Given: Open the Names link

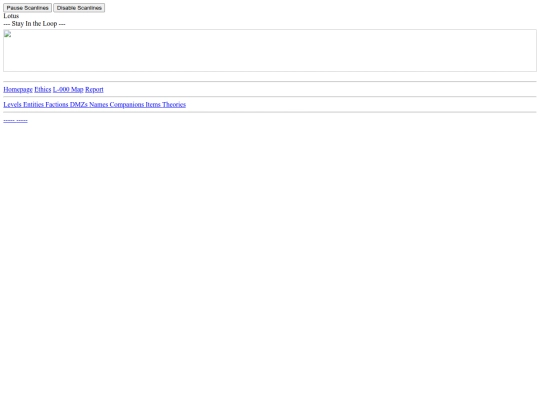Looking at the screenshot, I should [x=98, y=105].
